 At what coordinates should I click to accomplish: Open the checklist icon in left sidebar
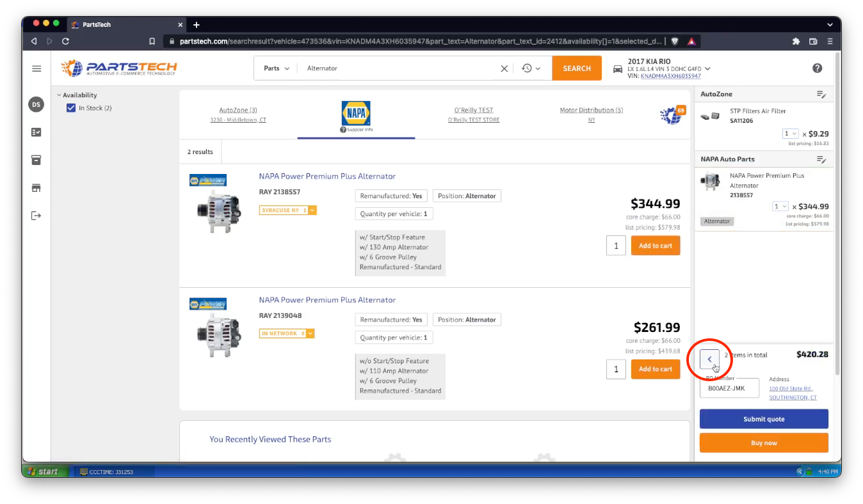(36, 132)
